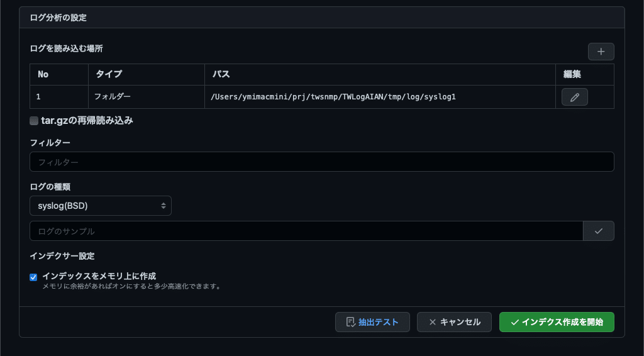Click the pencil edit icon for row 1
Screen dimensions: 644x356
(x=575, y=97)
